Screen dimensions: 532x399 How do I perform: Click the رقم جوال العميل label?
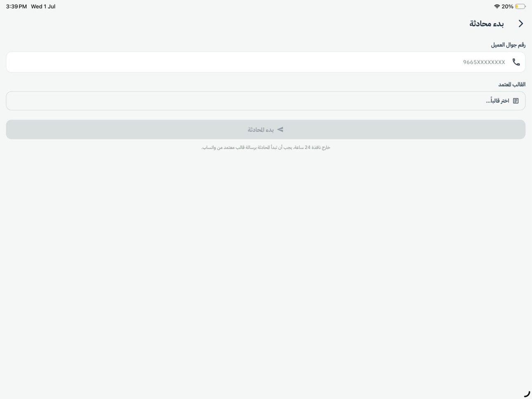pos(508,45)
